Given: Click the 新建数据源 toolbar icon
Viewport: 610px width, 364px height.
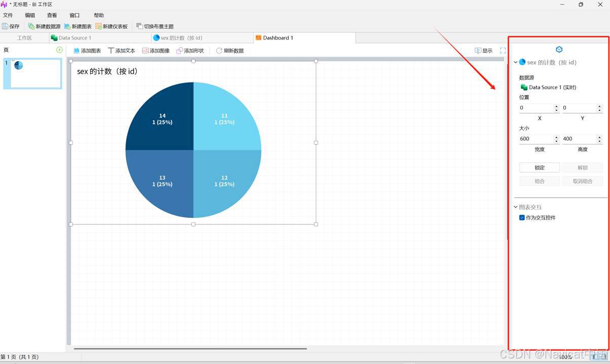Looking at the screenshot, I should coord(31,26).
